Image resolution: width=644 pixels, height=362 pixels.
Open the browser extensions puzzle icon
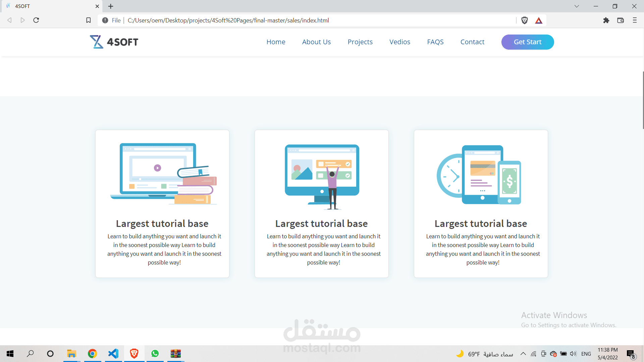pos(606,20)
